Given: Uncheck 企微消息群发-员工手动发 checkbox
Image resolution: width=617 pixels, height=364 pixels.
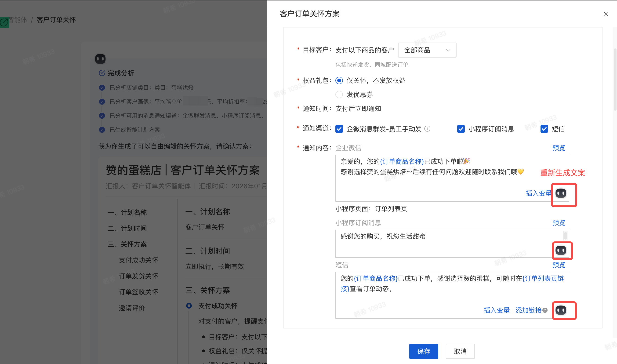Looking at the screenshot, I should click(339, 129).
